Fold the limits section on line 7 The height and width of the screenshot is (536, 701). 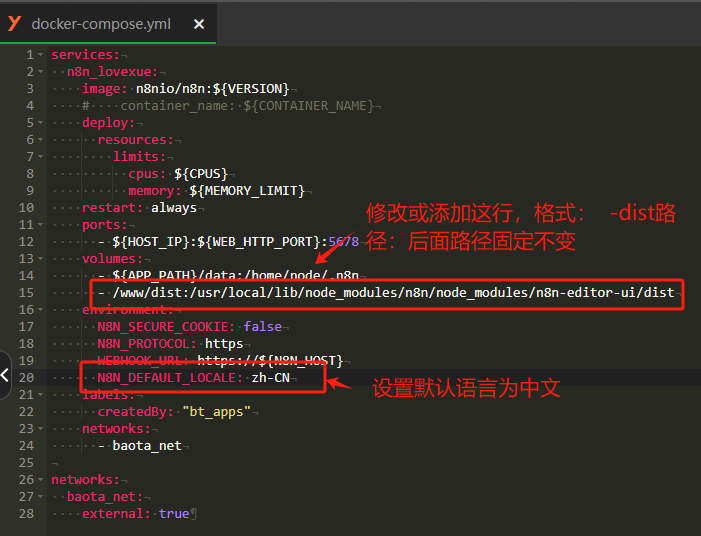coord(41,156)
